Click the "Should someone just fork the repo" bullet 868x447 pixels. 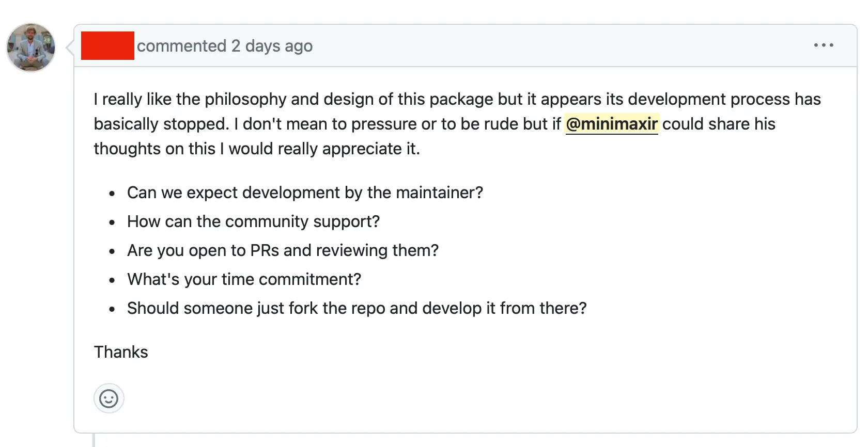click(x=357, y=308)
